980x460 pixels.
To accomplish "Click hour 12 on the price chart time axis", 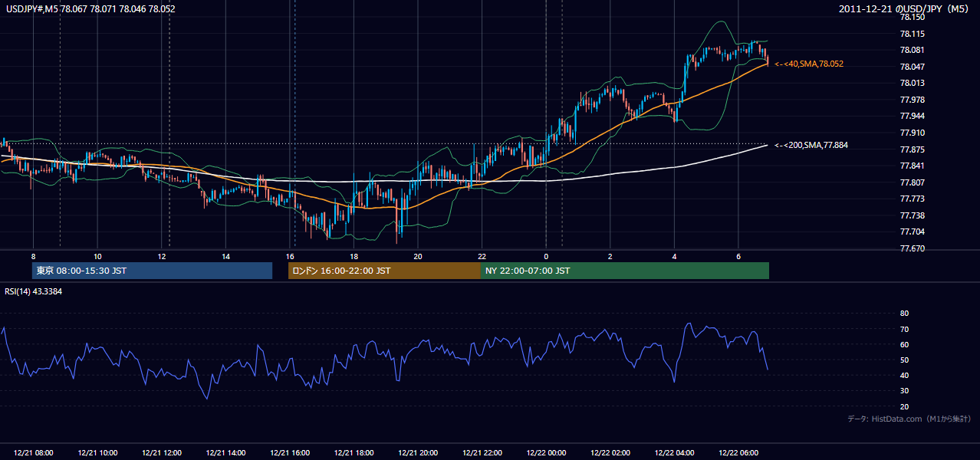I will [162, 256].
